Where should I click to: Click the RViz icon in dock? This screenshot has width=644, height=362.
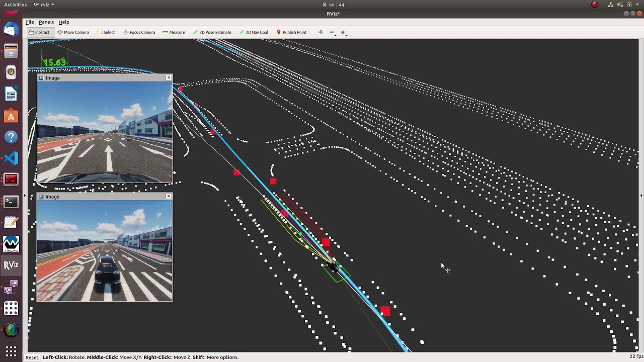[11, 265]
